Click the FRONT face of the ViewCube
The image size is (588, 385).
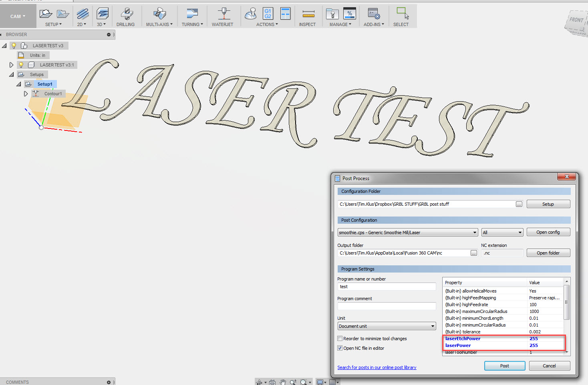tap(576, 20)
